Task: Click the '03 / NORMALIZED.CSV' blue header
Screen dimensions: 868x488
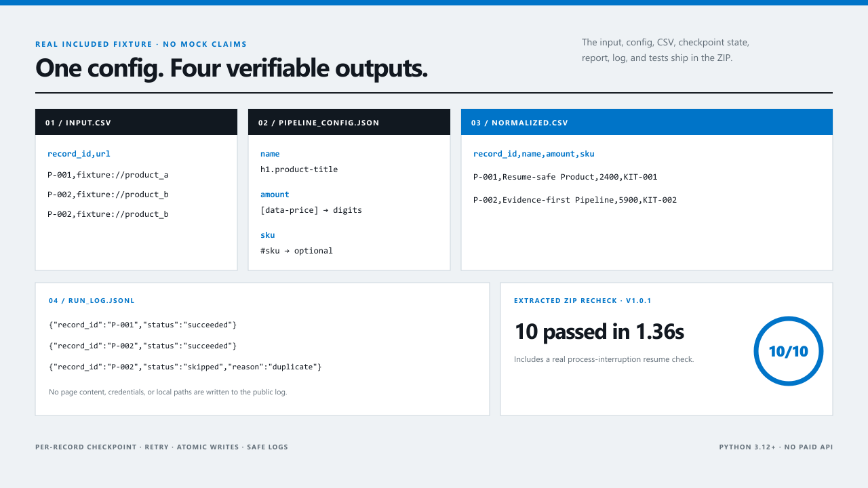Action: pos(647,122)
